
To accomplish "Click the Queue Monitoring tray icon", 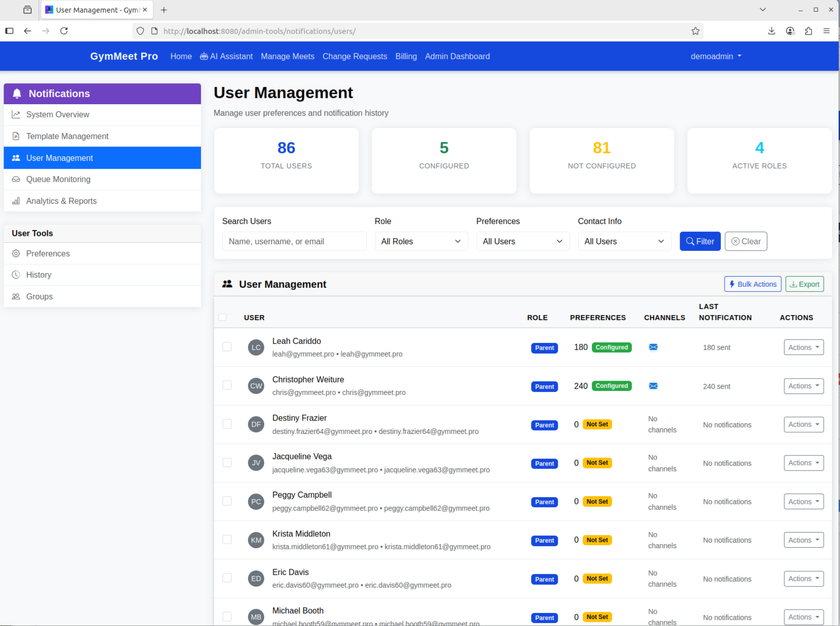I will pyautogui.click(x=16, y=179).
